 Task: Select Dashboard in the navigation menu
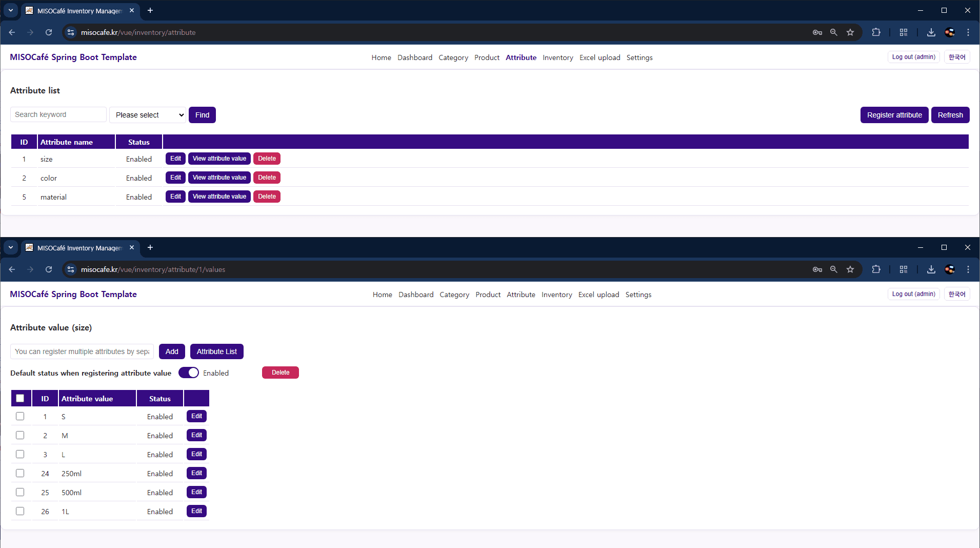[414, 57]
